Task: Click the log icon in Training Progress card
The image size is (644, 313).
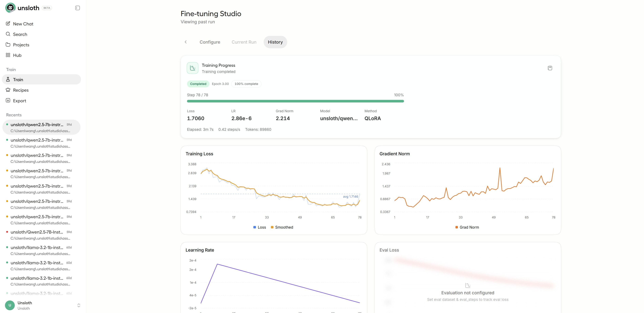Action: pos(550,68)
